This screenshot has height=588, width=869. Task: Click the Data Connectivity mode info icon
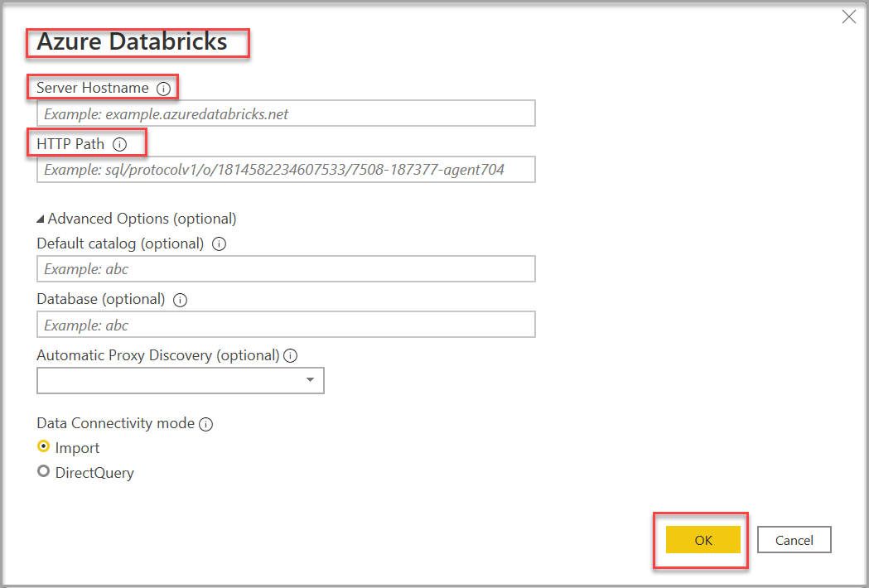[206, 425]
